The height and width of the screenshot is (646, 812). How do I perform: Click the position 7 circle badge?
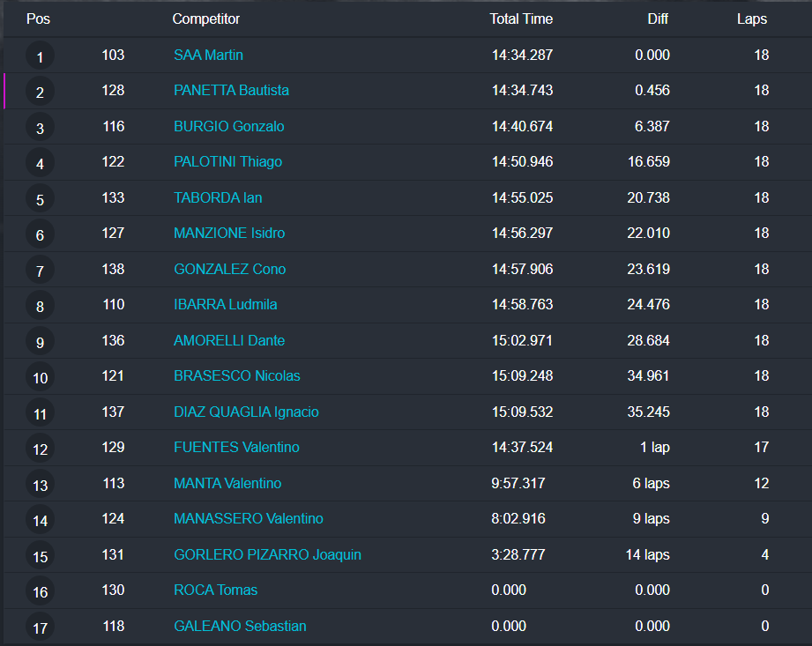pyautogui.click(x=40, y=271)
